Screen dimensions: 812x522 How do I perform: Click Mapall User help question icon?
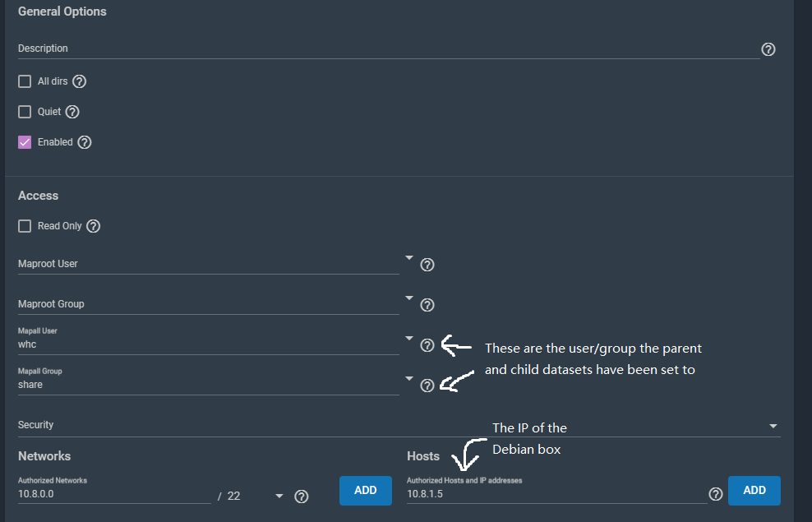427,345
